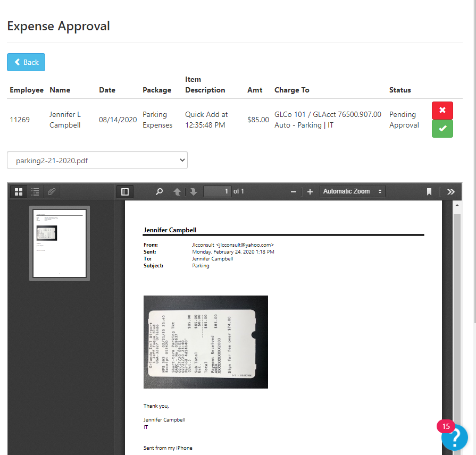Open the parking2-21-2020.pdf attachment dropdown
This screenshot has height=455, width=476.
coord(97,160)
